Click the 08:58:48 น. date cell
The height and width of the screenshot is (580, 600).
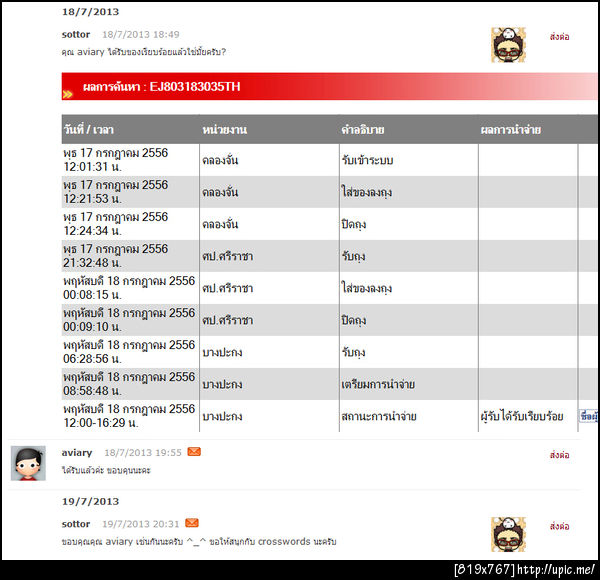[130, 384]
